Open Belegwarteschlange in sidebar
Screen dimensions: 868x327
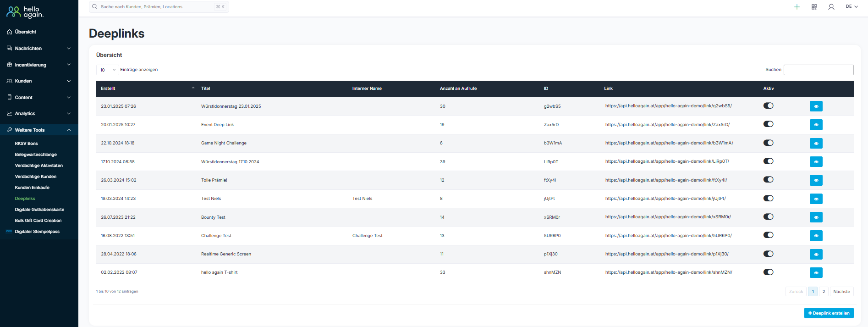tap(36, 155)
